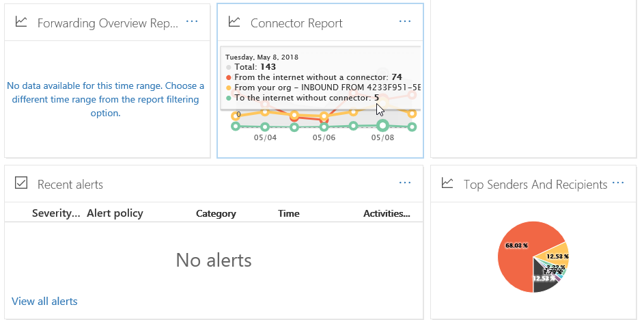Open Forwarding Overview Report ellipsis menu
Image resolution: width=644 pixels, height=320 pixels.
click(192, 22)
